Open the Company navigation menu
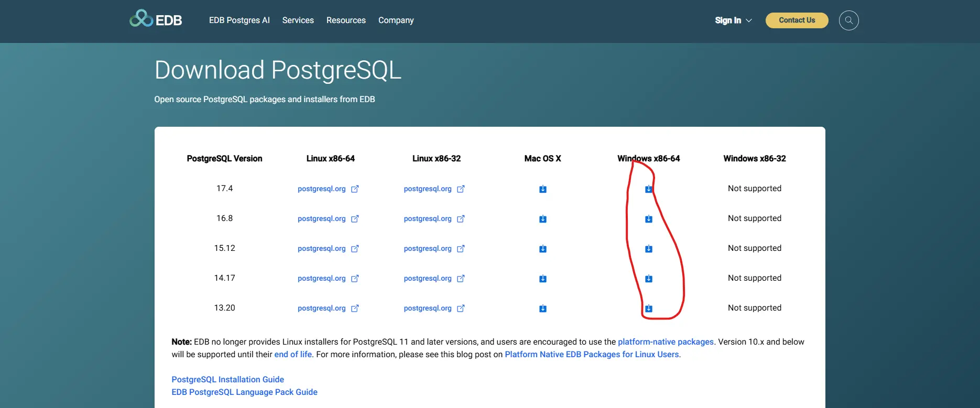 pyautogui.click(x=396, y=20)
